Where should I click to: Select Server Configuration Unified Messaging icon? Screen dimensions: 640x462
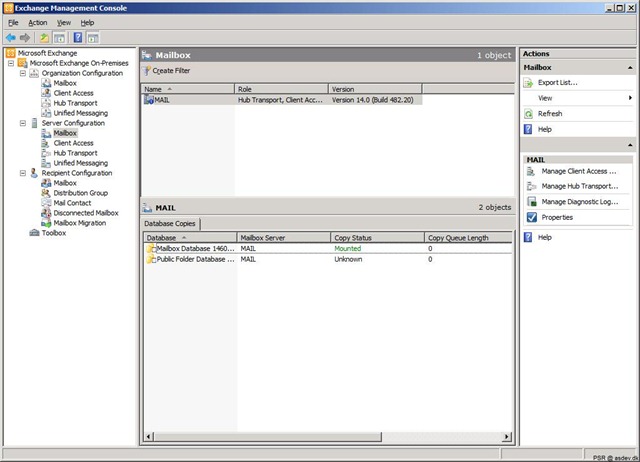pyautogui.click(x=46, y=163)
